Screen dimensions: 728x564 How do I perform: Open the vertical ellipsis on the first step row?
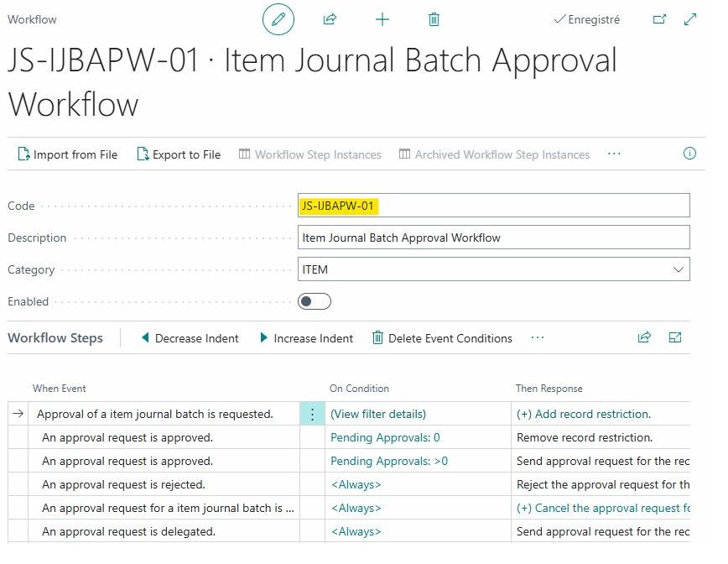pos(311,412)
